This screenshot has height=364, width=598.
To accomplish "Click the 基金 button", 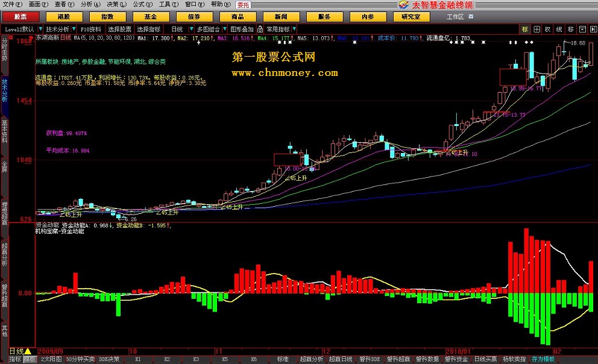I will point(151,17).
